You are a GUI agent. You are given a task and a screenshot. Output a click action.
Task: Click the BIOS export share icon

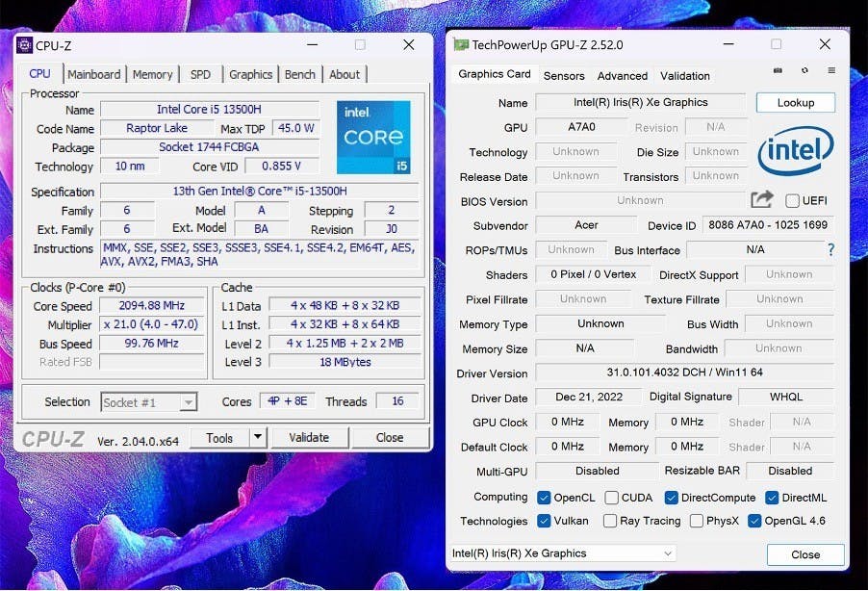(762, 199)
